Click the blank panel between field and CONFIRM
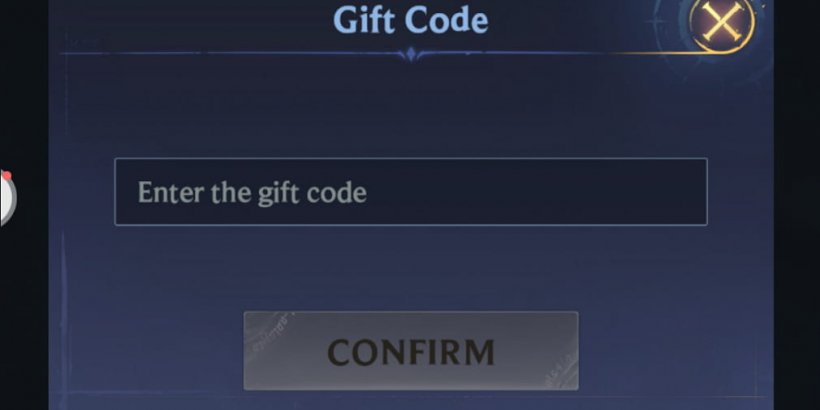 [x=411, y=268]
